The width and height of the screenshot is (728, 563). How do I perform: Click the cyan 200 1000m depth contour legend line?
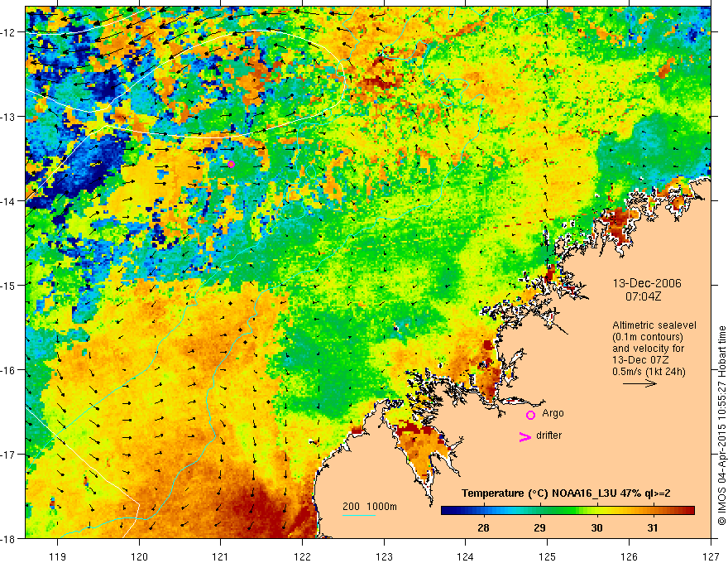tap(359, 515)
